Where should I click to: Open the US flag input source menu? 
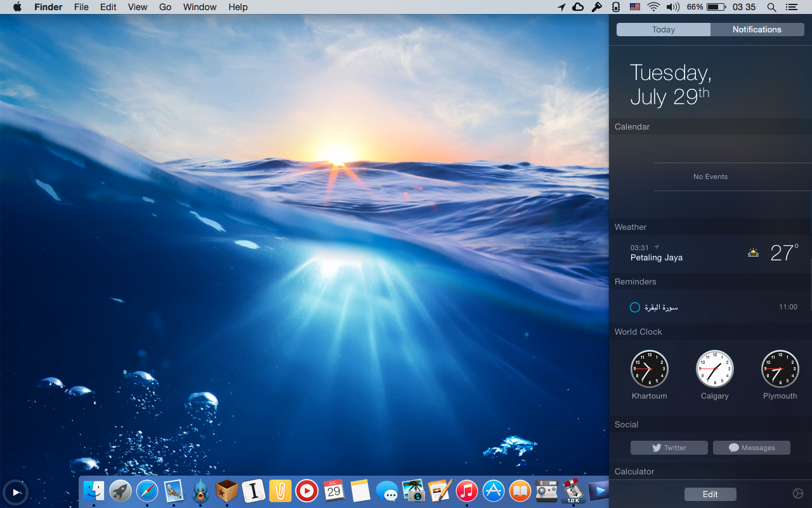[634, 7]
